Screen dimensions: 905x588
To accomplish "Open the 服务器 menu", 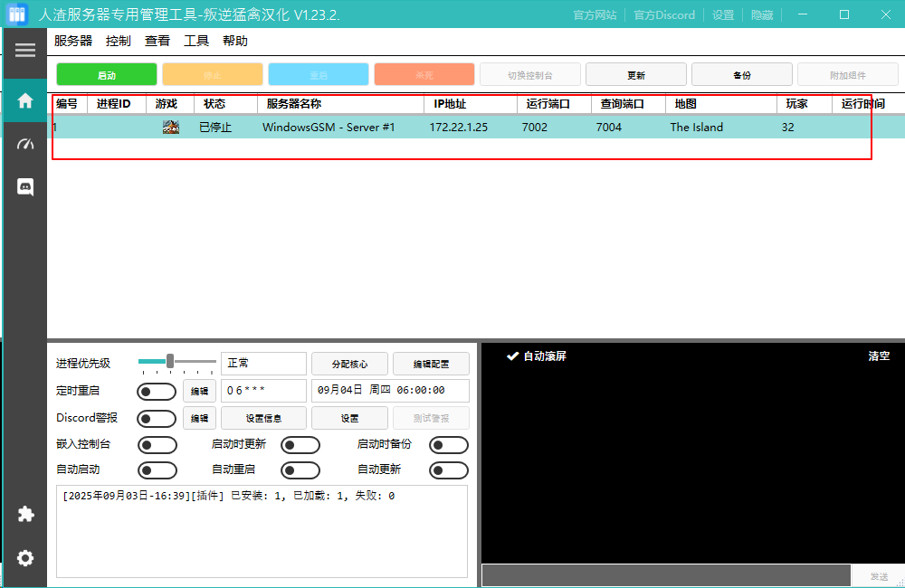I will tap(73, 40).
